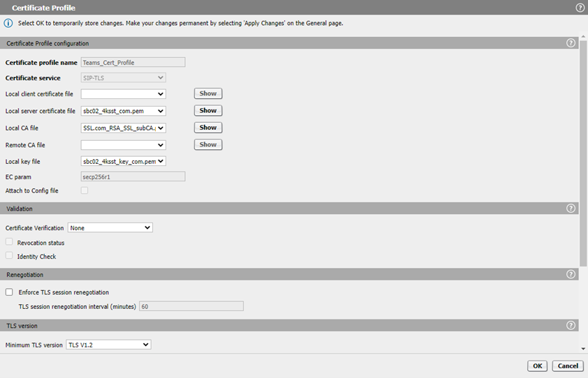The height and width of the screenshot is (378, 588).
Task: Open Local key file dropdown
Action: 124,161
